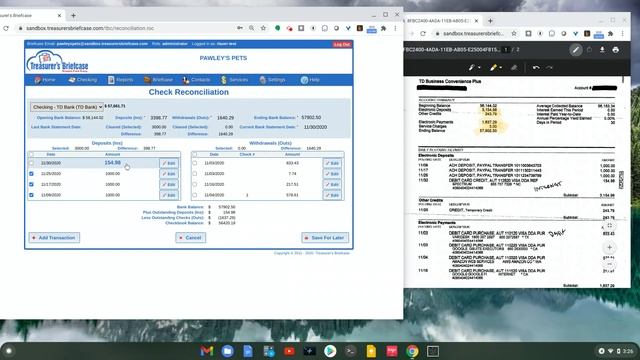Rotate the PDF document
Screen dimensions: 640x360
[x=589, y=50]
